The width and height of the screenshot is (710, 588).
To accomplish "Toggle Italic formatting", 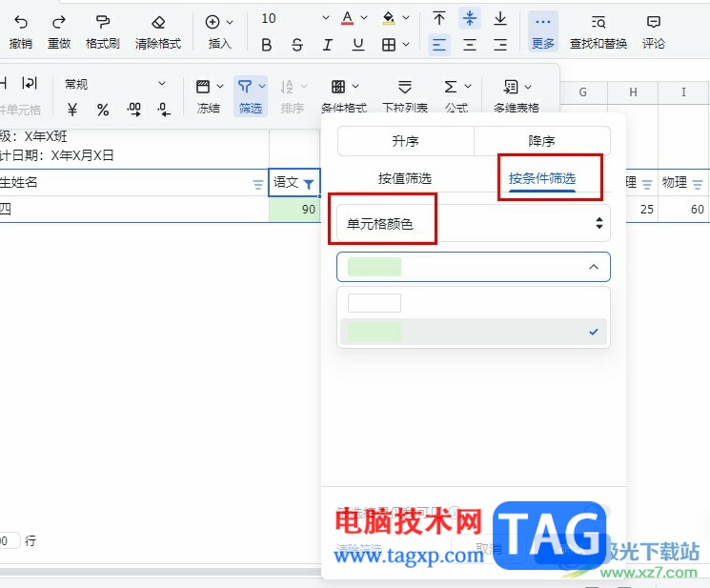I will point(328,45).
